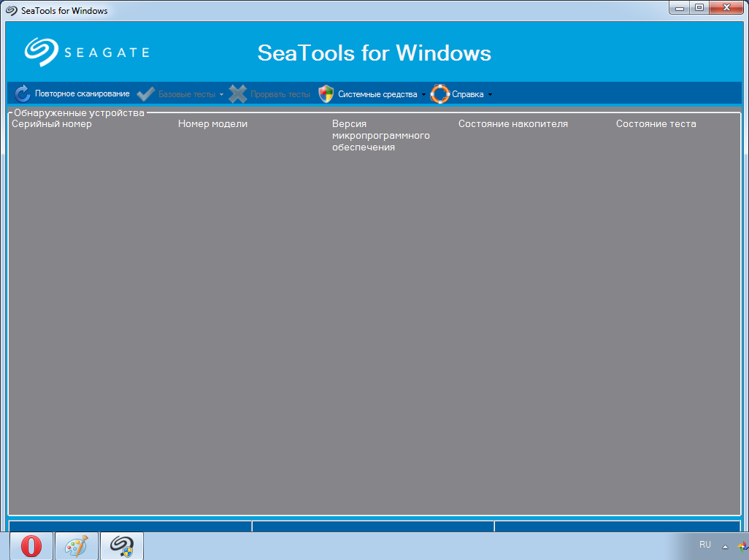The image size is (749, 560).
Task: Open the Системные средства menu label
Action: tap(377, 94)
